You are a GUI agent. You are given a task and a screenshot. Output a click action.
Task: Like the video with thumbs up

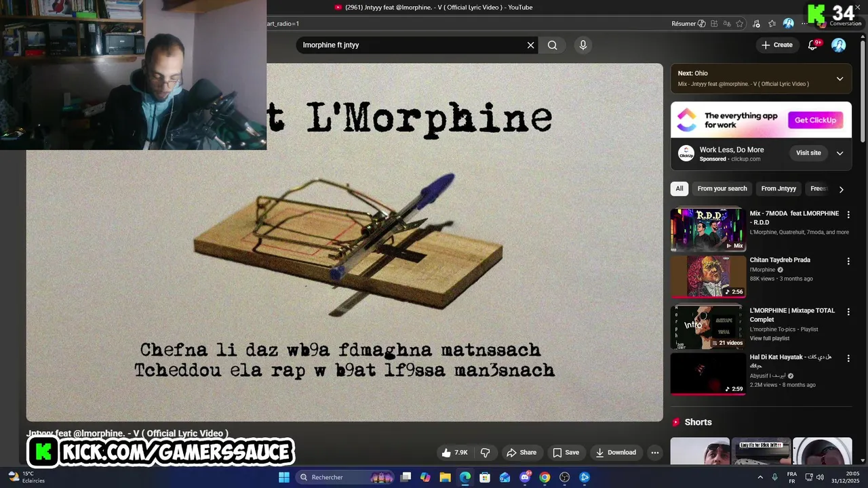[x=454, y=453]
